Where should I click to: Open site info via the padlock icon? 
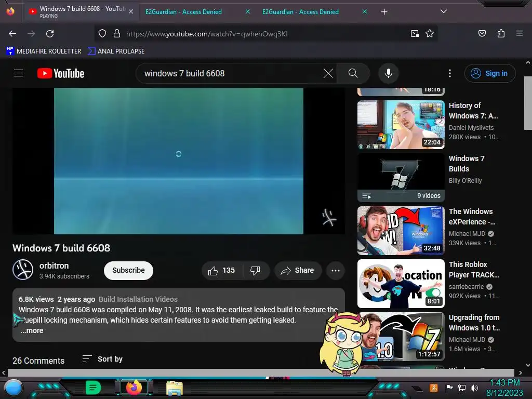pyautogui.click(x=117, y=33)
